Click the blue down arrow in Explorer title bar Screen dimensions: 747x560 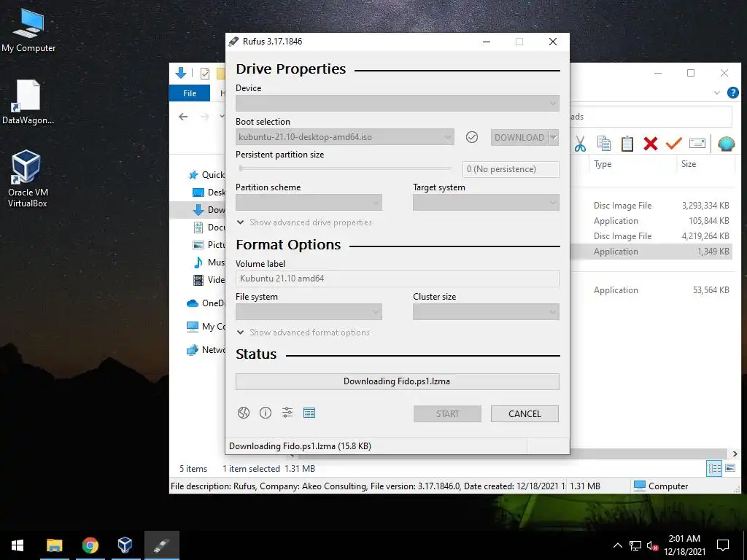181,73
